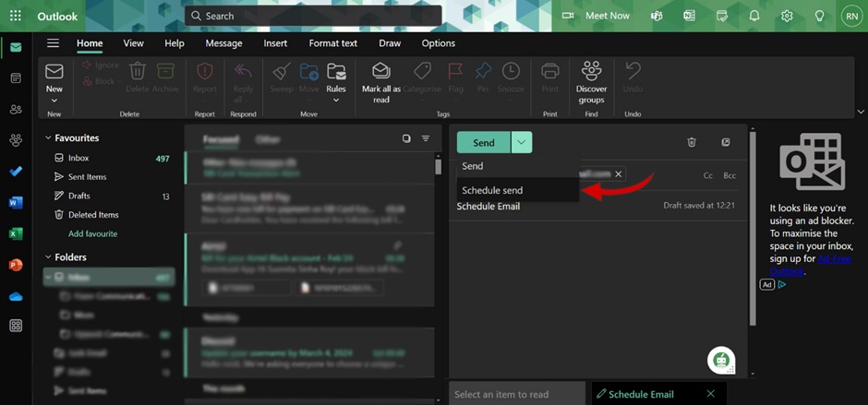Switch to the Focused inbox tab

click(221, 139)
